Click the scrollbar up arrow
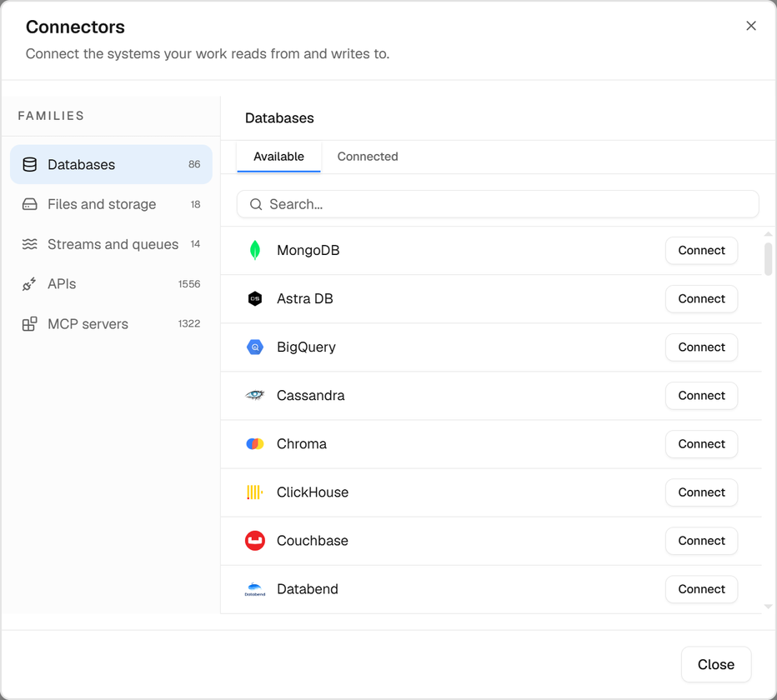777x700 pixels. tap(768, 234)
